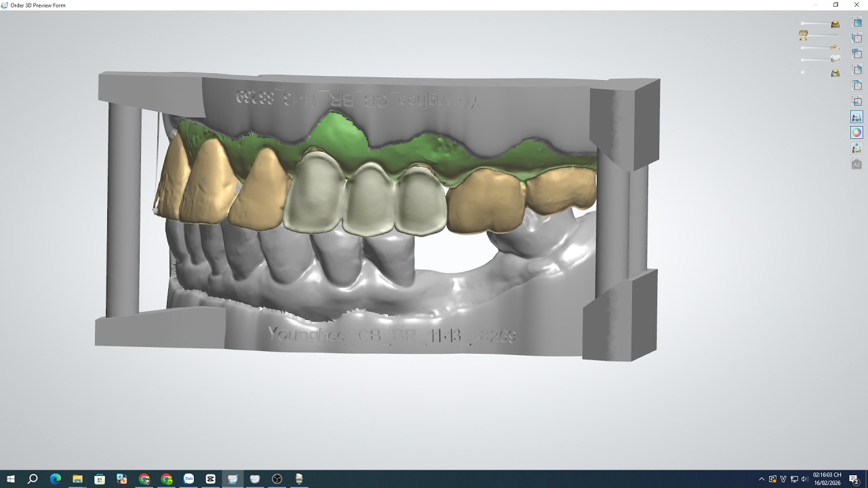Select the fourth view cube icon in toolbar
Viewport: 868px width, 488px height.
[857, 69]
